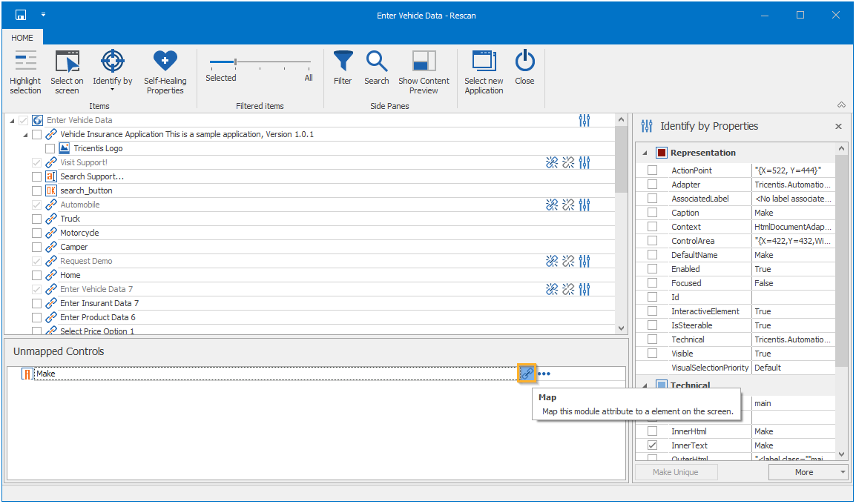Check the Truck item checkbox
856x504 pixels.
(x=37, y=219)
